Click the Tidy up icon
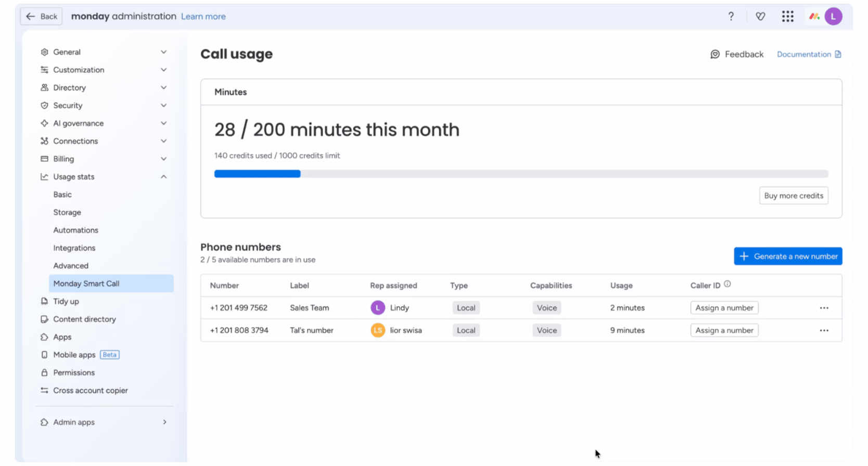Screen dimensions: 868x466 click(x=44, y=301)
